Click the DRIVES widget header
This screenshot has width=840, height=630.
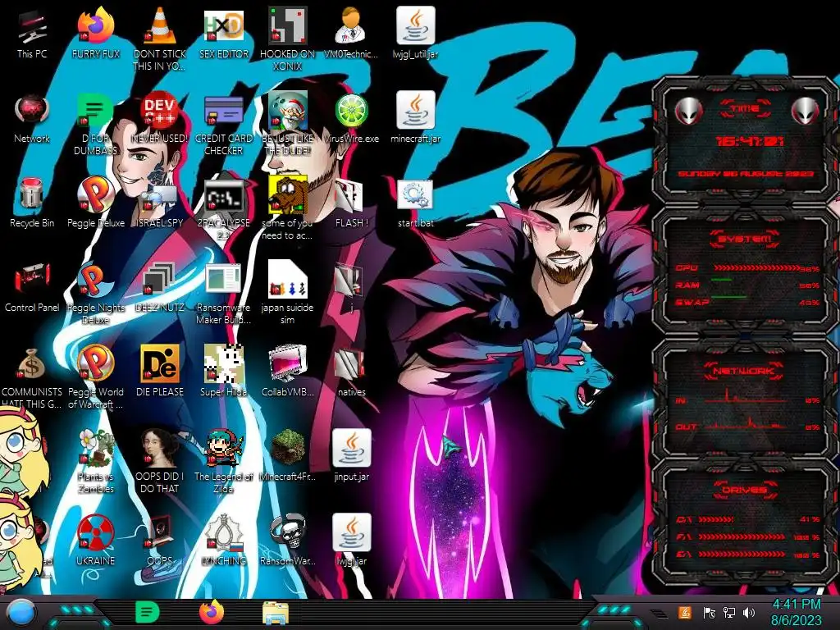(x=745, y=490)
